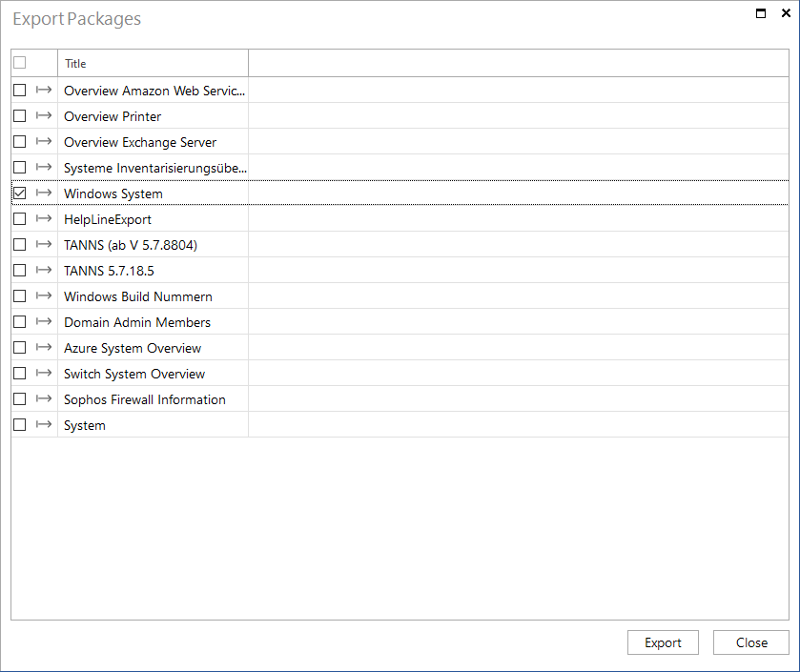This screenshot has height=672, width=800.
Task: Tick the Systeme Inventarisierungsübe... checkbox
Action: tap(19, 167)
